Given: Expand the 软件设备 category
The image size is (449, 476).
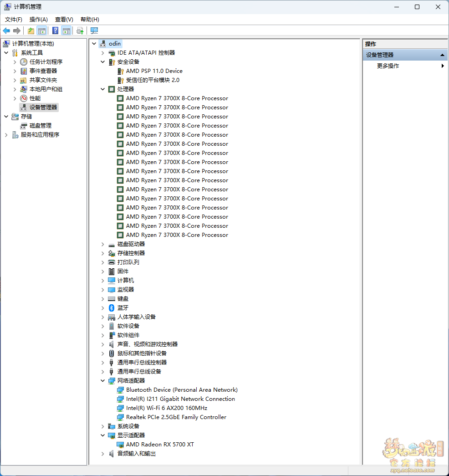Looking at the screenshot, I should (x=102, y=326).
